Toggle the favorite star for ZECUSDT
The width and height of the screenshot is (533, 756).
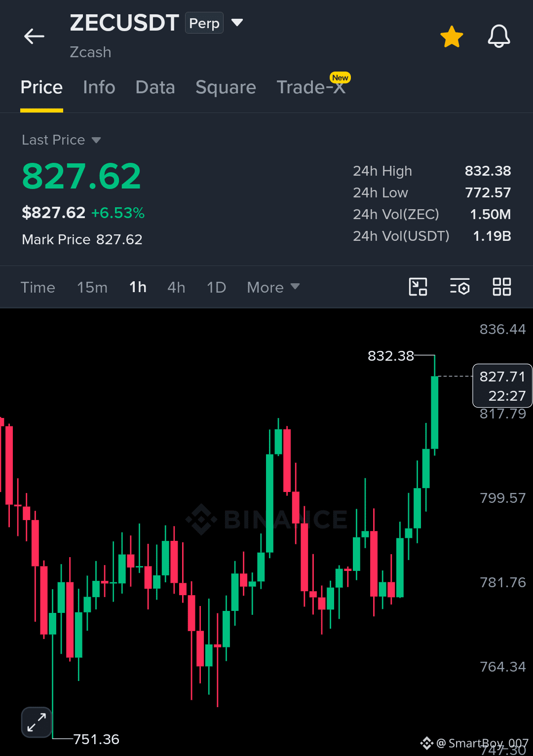(x=452, y=37)
